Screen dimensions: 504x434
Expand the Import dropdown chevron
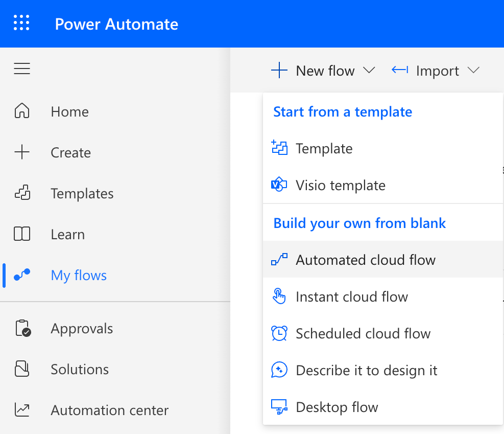(x=473, y=71)
